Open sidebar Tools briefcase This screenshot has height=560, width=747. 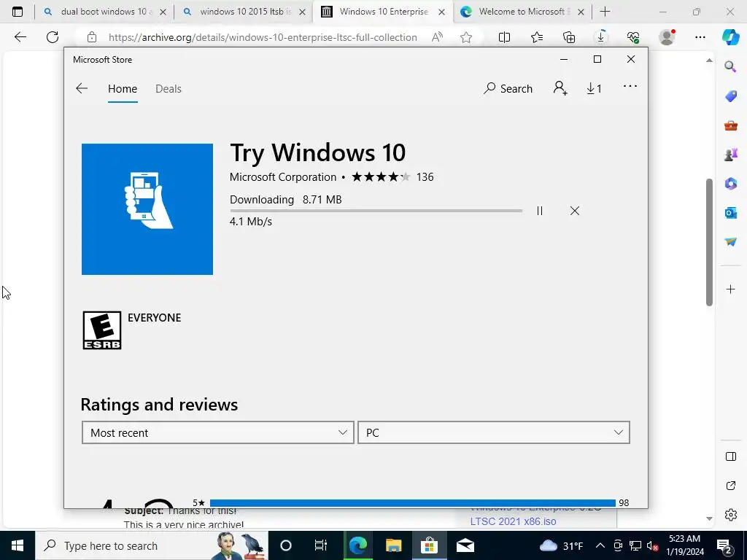point(730,125)
